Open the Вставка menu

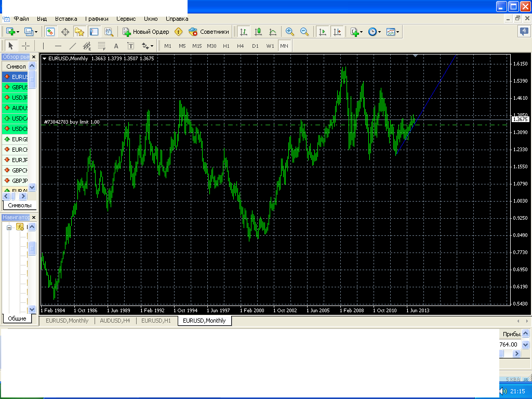point(66,19)
